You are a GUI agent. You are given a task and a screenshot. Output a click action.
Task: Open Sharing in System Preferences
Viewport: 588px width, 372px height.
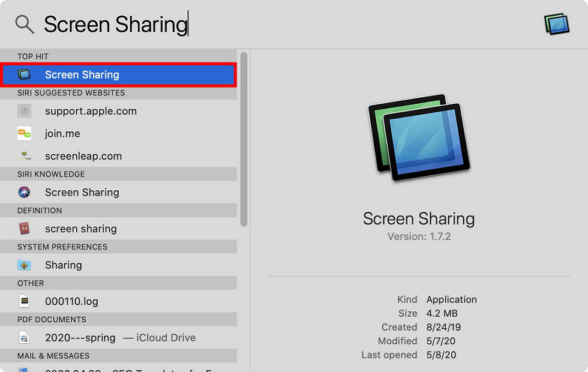63,265
